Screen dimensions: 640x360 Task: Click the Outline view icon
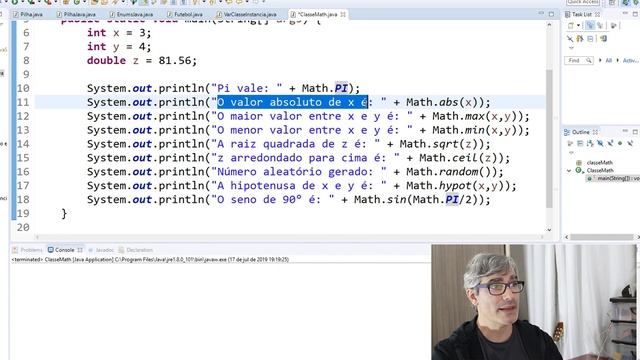[x=567, y=132]
